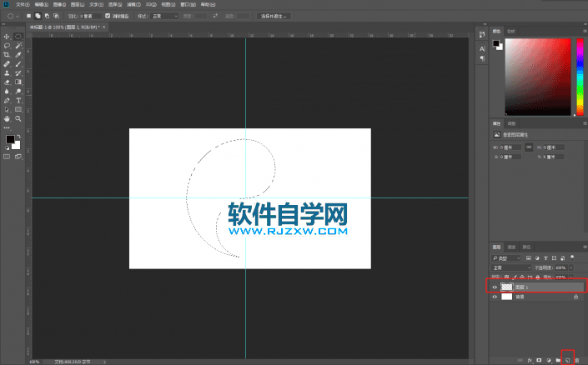The height and width of the screenshot is (365, 588).
Task: Create a new group folder button
Action: click(x=558, y=360)
